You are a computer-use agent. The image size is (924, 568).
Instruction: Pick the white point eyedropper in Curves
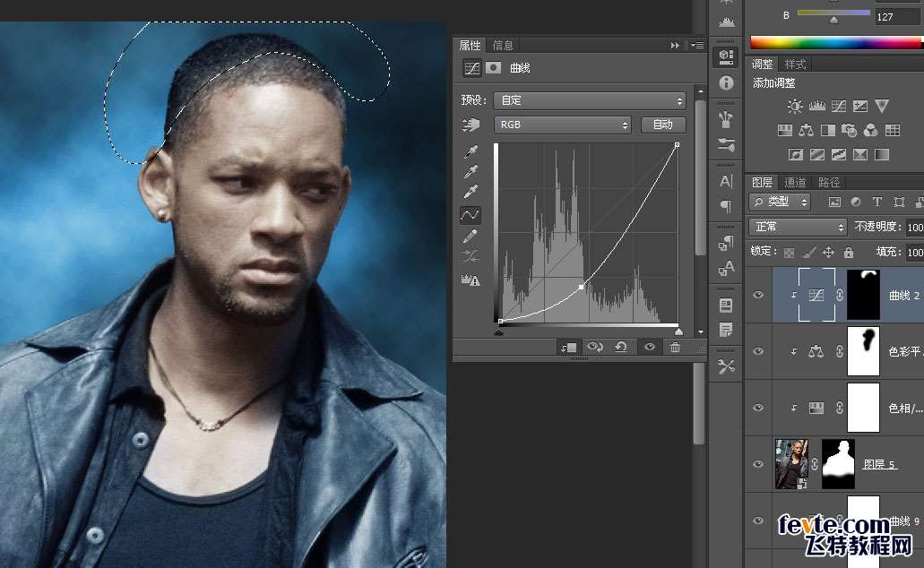(x=471, y=191)
